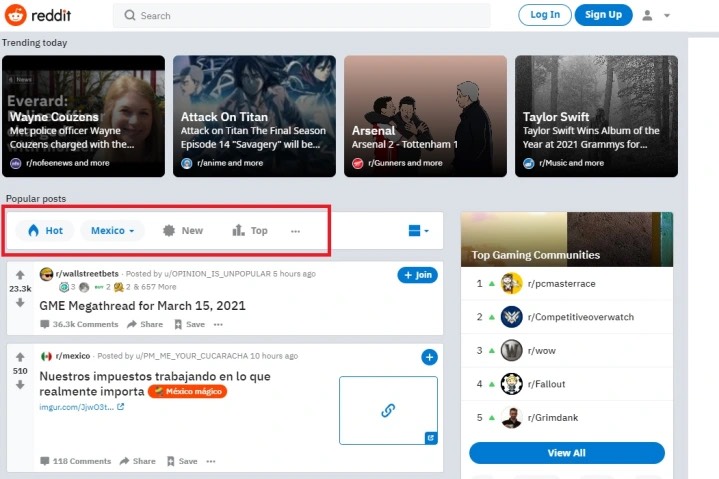This screenshot has height=479, width=719.
Task: Share the Nuestros impuestos post
Action: click(138, 461)
